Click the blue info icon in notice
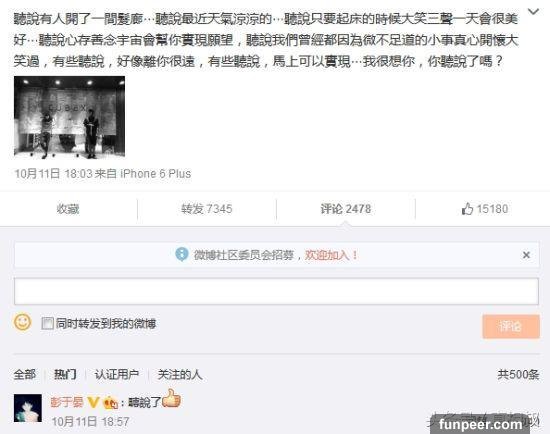Image resolution: width=550 pixels, height=434 pixels. [182, 254]
